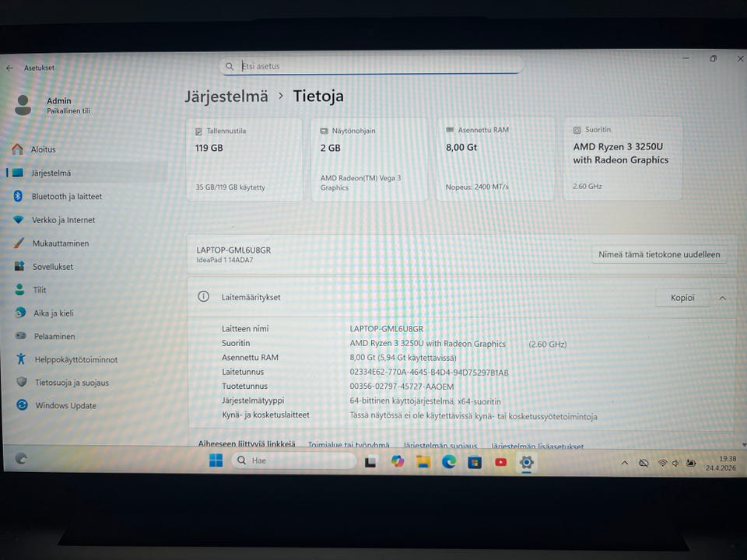Open the Toimialue tai työryhmä link
This screenshot has height=560, width=747.
[x=349, y=445]
